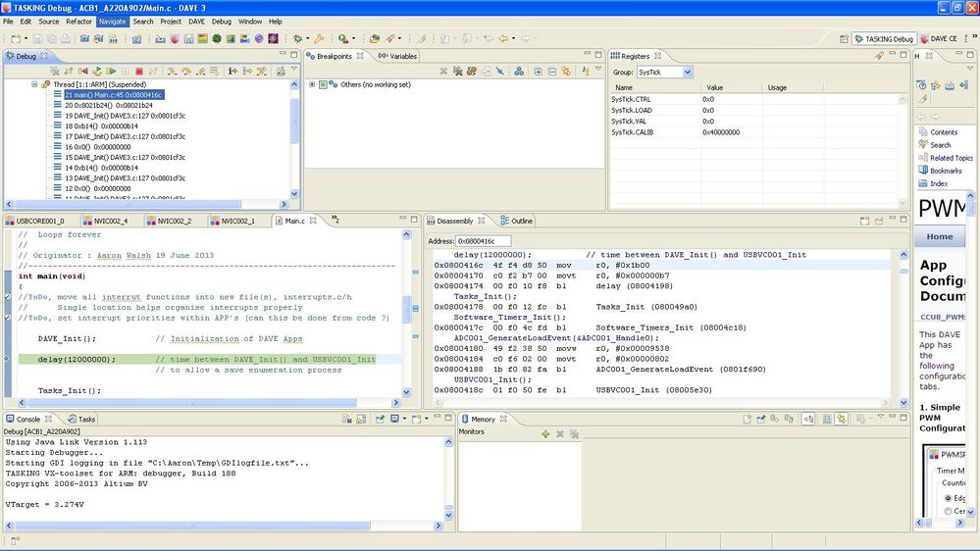This screenshot has height=551, width=980.
Task: Open dropdown arrow next to New file icon
Action: 26,39
